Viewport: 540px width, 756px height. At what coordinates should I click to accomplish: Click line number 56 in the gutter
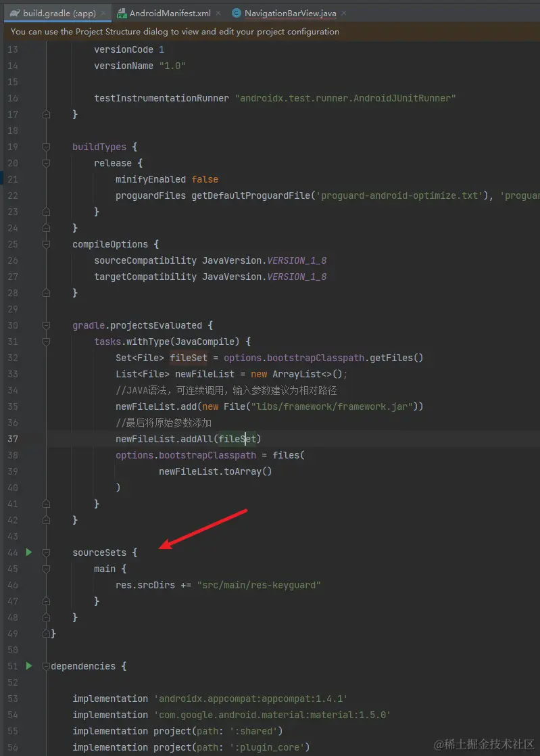point(13,747)
